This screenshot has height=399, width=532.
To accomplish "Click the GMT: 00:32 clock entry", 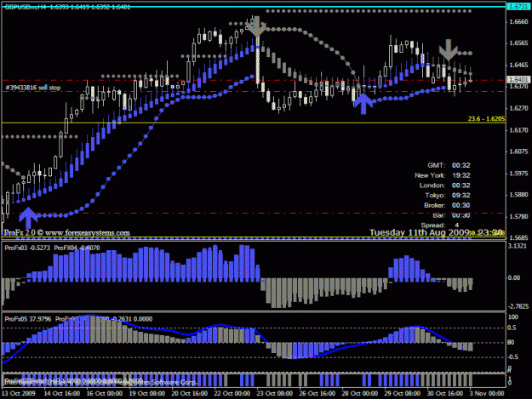I will pos(449,165).
